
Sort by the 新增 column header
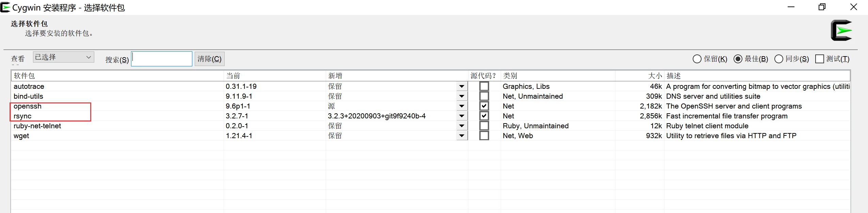pyautogui.click(x=397, y=76)
